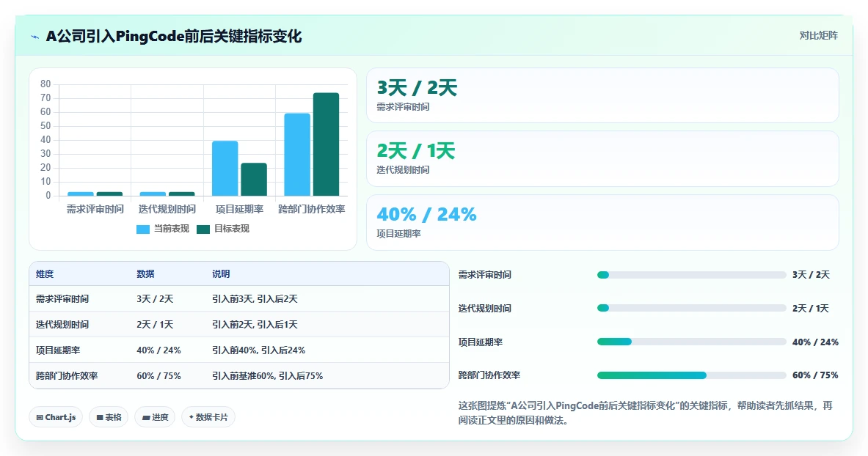
Task: Click the 对比矩阵 label in header
Action: click(x=818, y=35)
